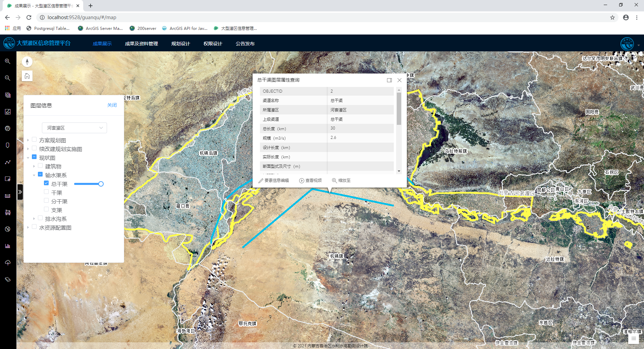The height and width of the screenshot is (349, 644).
Task: Select the area measure tool
Action: click(8, 212)
